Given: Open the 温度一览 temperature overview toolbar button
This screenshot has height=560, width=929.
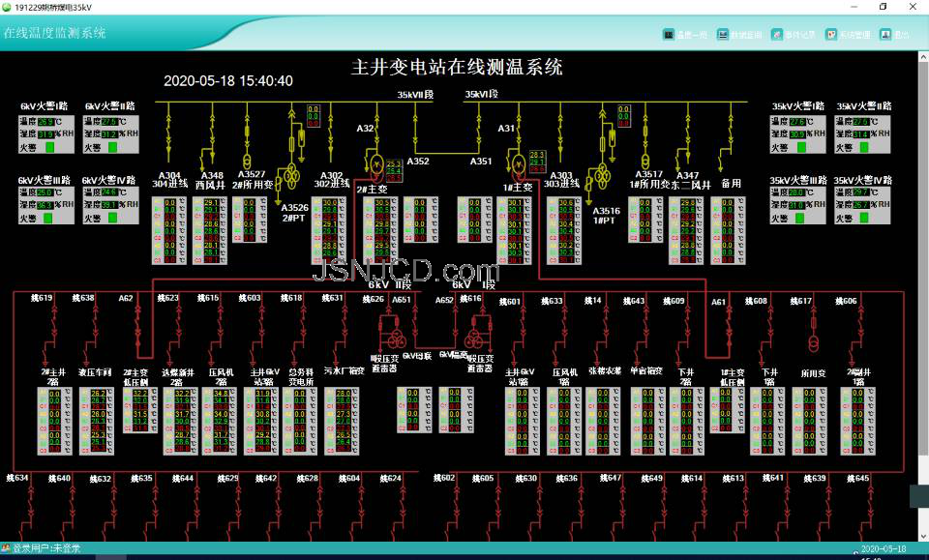Looking at the screenshot, I should pos(685,35).
